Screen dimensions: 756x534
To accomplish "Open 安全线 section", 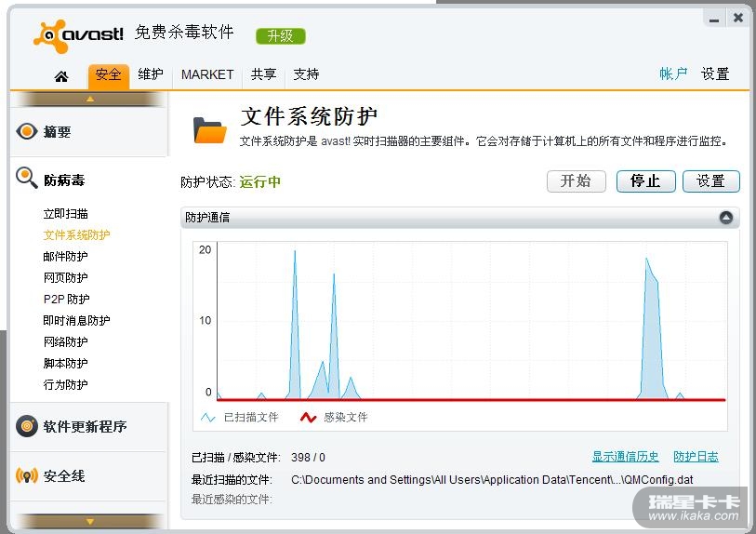I will click(64, 476).
